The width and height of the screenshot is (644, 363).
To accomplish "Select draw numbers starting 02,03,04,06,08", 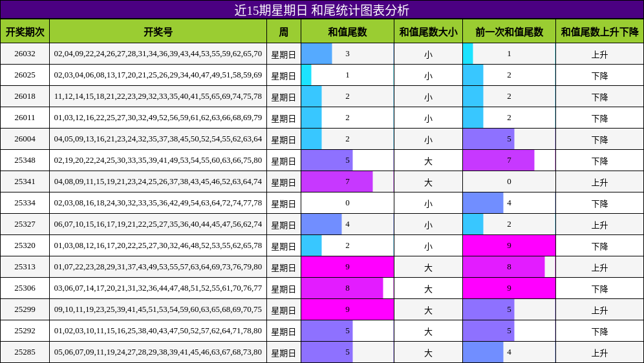I will click(x=158, y=75).
